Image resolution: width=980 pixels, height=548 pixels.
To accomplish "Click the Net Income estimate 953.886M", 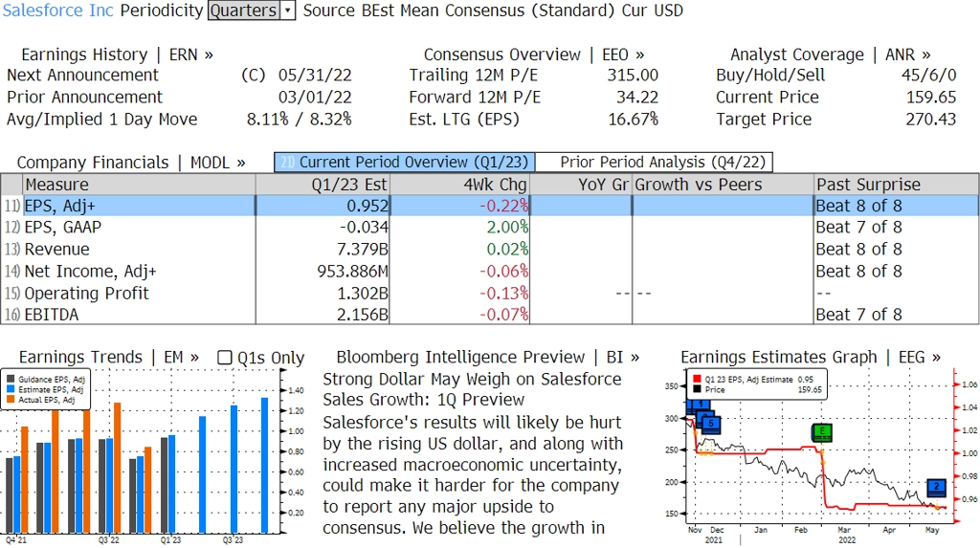I will pos(352,272).
